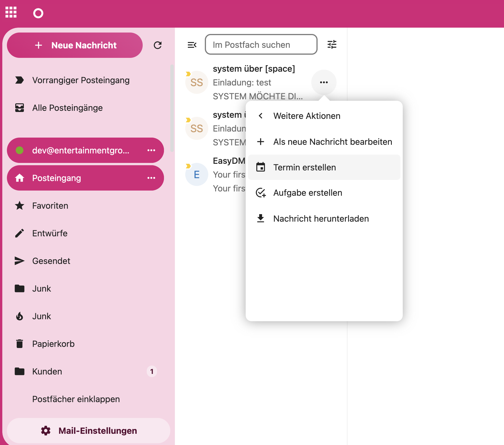The image size is (504, 445).
Task: Focus the Im Postfach suchen field
Action: coord(261,45)
